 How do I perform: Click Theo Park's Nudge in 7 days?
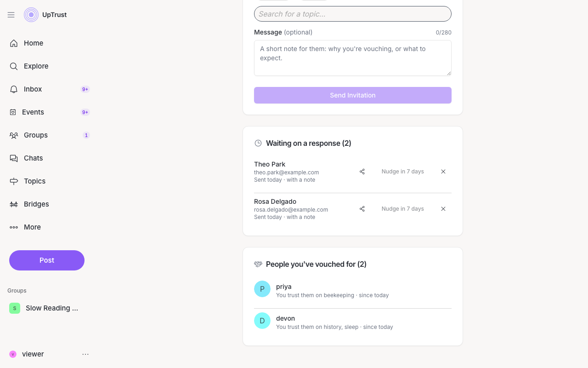403,172
